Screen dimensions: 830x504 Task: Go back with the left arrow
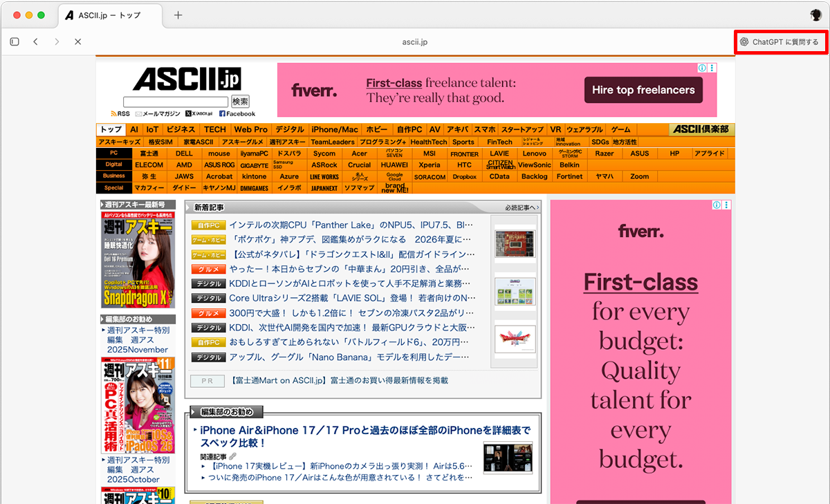35,41
